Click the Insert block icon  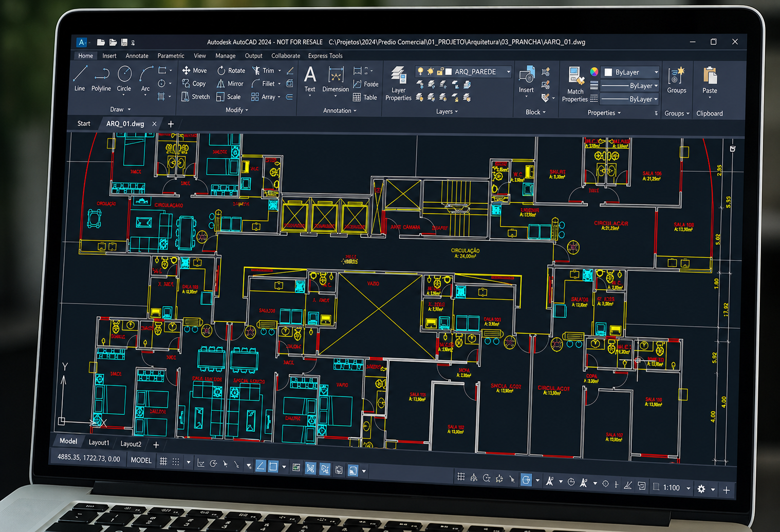click(x=526, y=75)
